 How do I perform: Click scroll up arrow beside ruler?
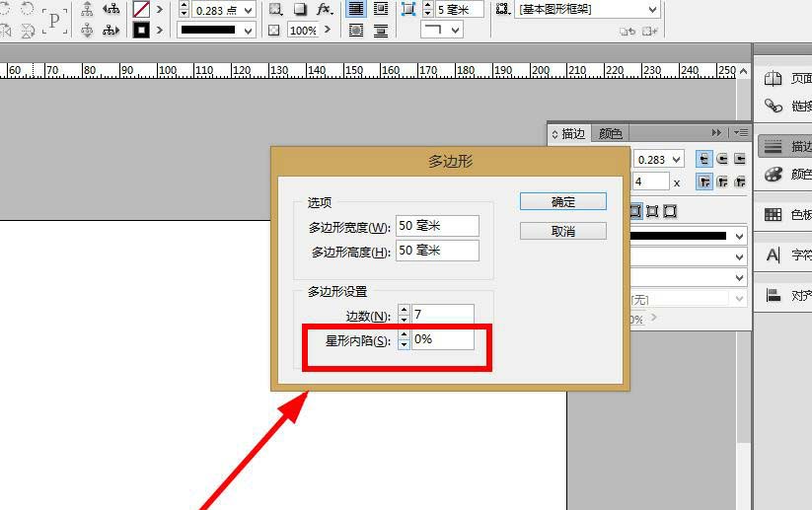tap(744, 71)
